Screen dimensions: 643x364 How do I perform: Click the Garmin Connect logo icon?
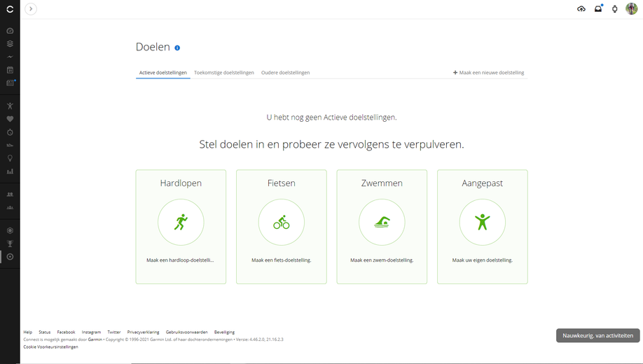pyautogui.click(x=10, y=9)
